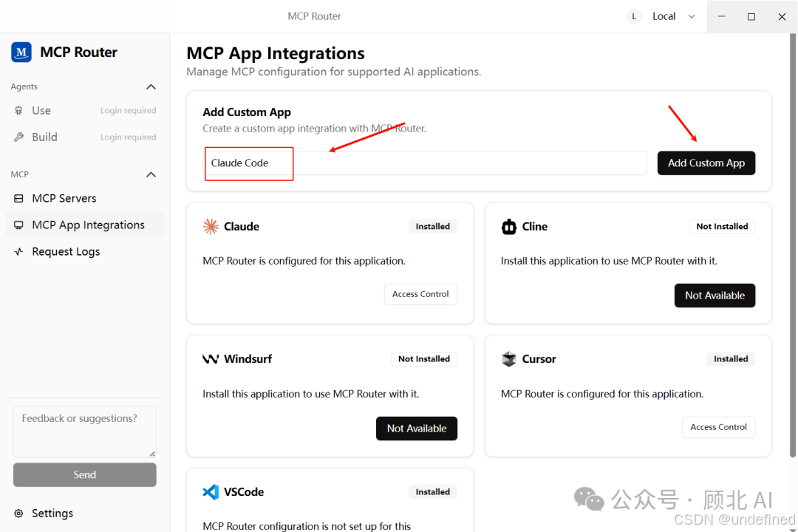Click the Claude app logo icon
798x532 pixels.
pyautogui.click(x=211, y=227)
